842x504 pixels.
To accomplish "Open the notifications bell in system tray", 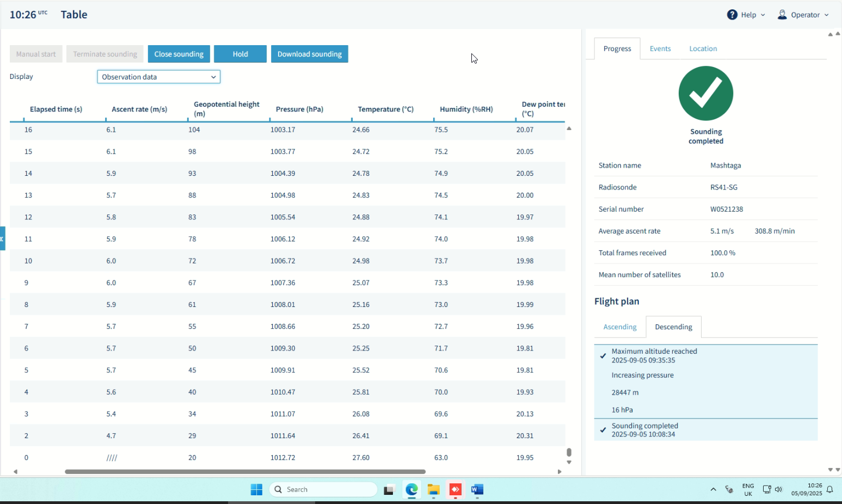I will click(x=829, y=489).
